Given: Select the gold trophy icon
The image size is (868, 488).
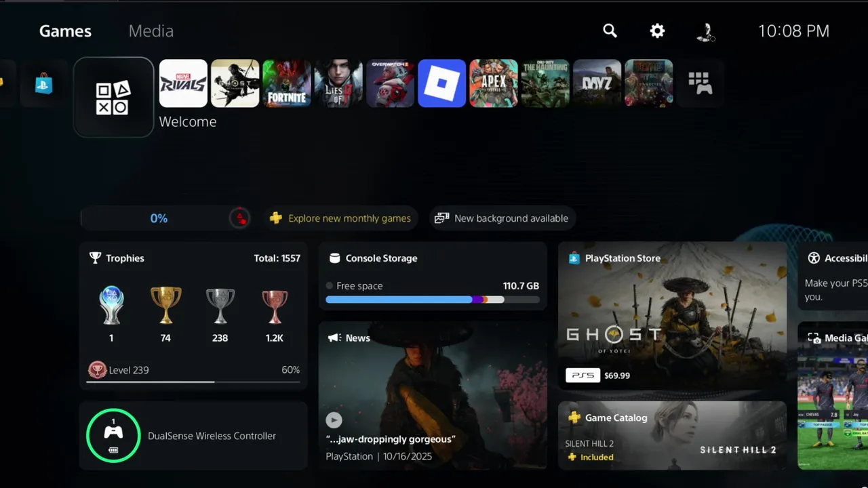Looking at the screenshot, I should [165, 306].
